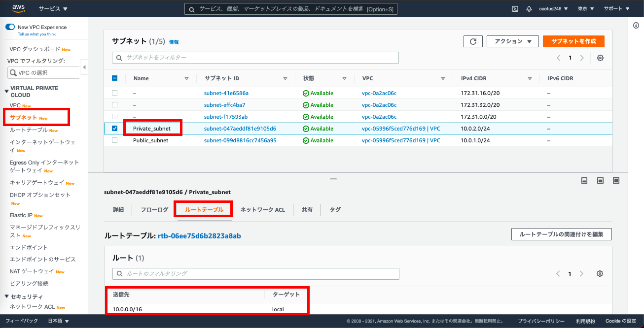Check the subnet-41e6586a row checkbox
This screenshot has height=328, width=644.
[115, 93]
